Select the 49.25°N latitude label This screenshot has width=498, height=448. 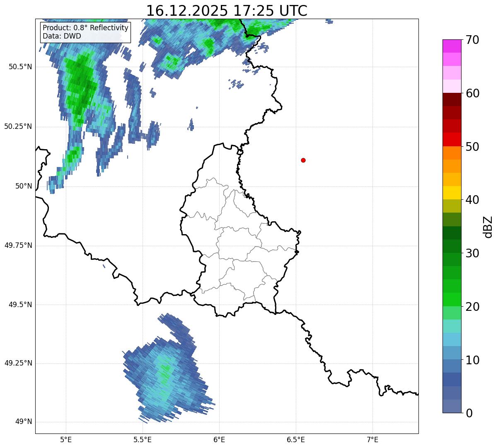[18, 363]
